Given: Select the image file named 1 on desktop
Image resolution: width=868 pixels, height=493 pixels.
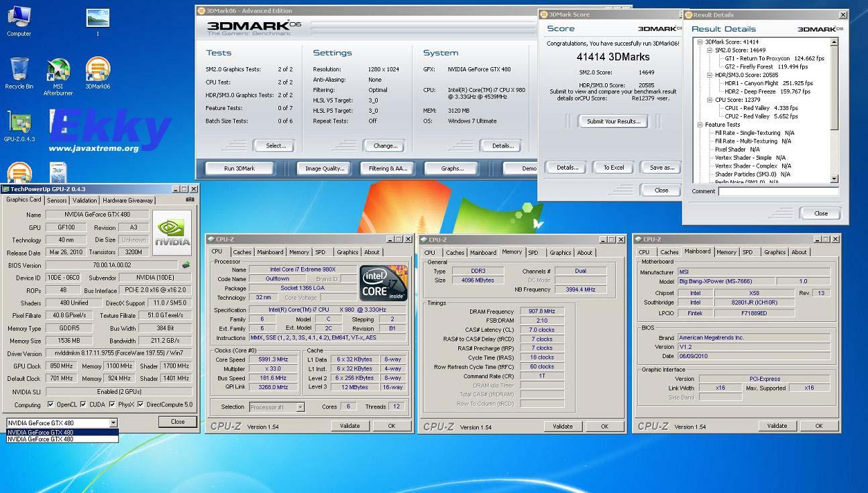Looking at the screenshot, I should coord(98,21).
